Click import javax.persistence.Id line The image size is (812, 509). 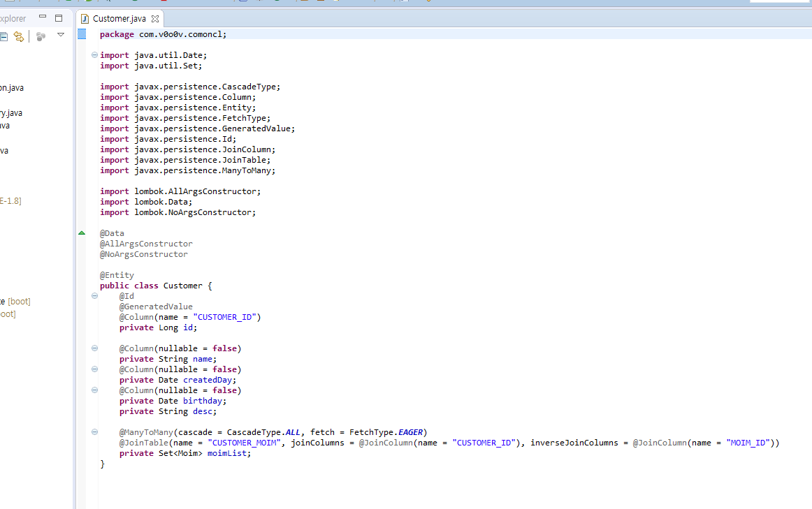click(168, 139)
